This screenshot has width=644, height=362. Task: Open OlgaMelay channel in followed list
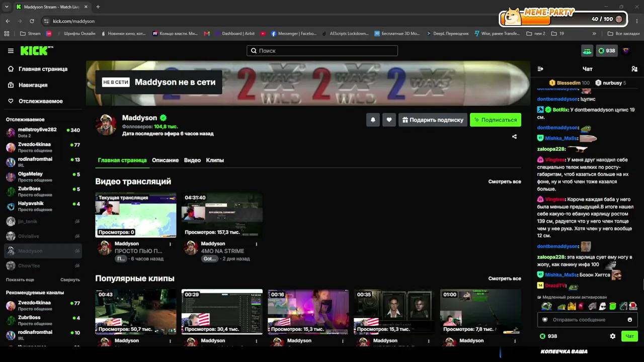(43, 177)
